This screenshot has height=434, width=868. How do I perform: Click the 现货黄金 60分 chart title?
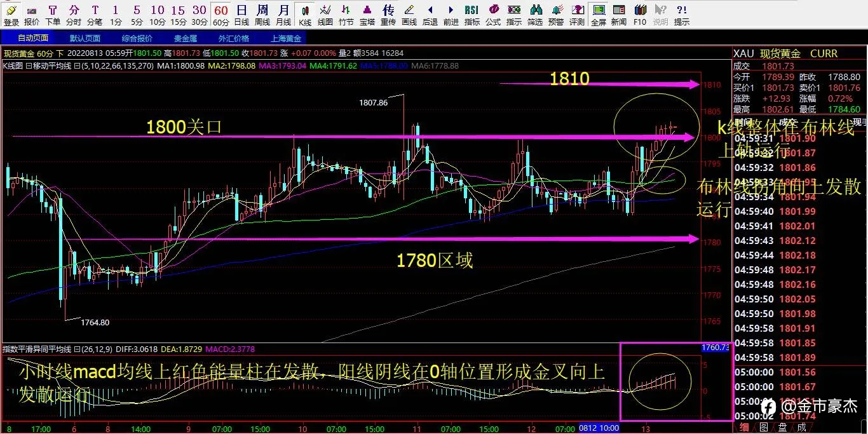coord(34,53)
